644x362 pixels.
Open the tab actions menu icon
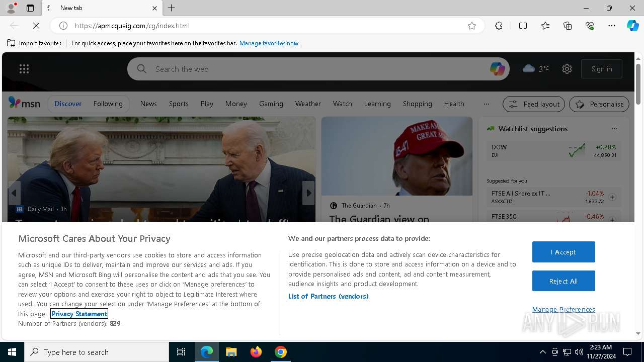pyautogui.click(x=30, y=8)
